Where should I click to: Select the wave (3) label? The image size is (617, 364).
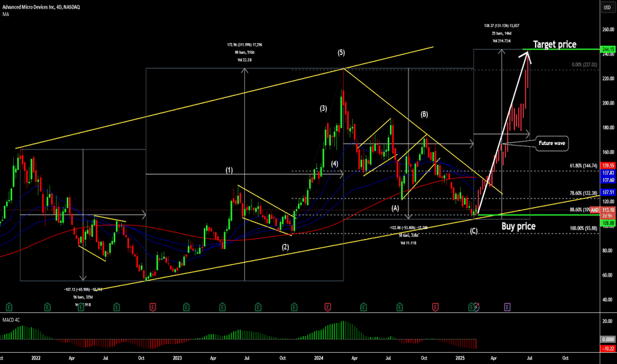coord(323,109)
